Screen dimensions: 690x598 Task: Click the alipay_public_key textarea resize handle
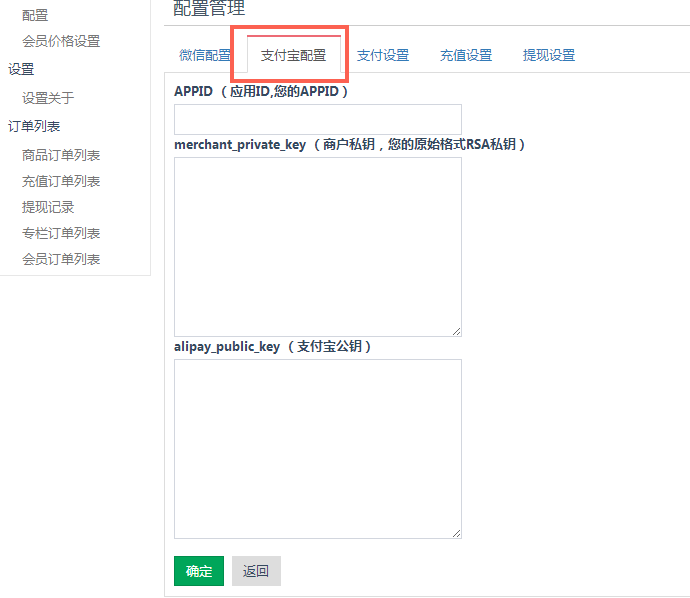457,534
